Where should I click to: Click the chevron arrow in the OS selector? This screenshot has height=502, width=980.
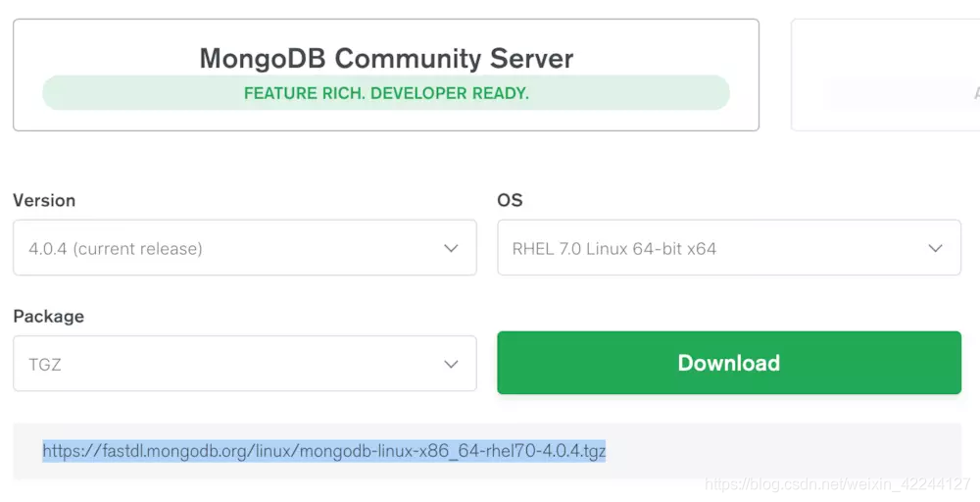tap(935, 248)
